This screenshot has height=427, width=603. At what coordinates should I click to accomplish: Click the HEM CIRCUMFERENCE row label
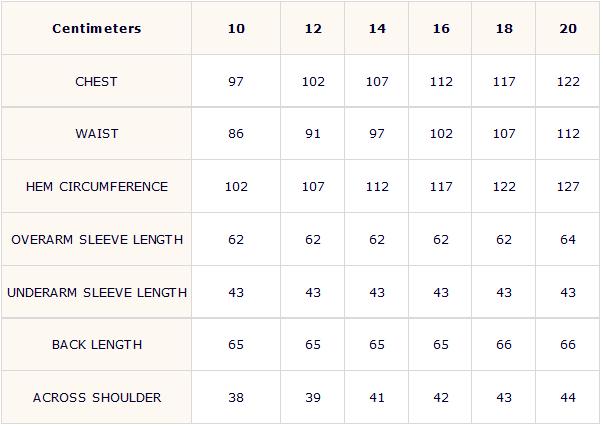point(97,187)
